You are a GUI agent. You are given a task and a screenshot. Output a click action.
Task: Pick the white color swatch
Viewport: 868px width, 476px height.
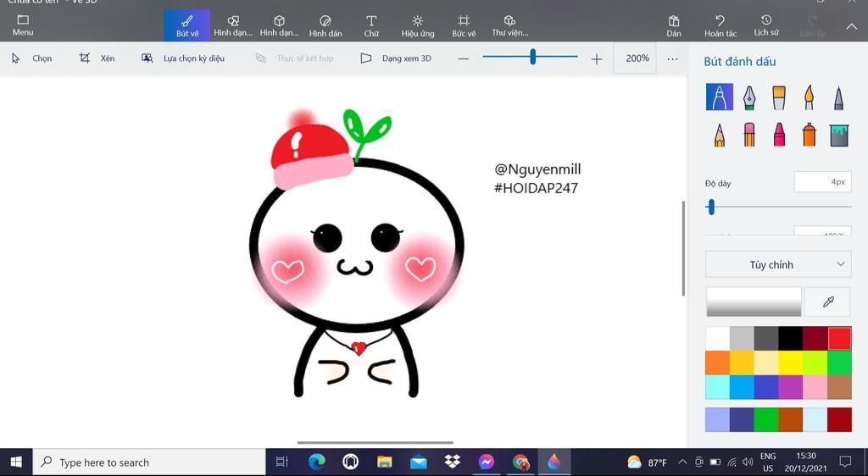coord(717,338)
